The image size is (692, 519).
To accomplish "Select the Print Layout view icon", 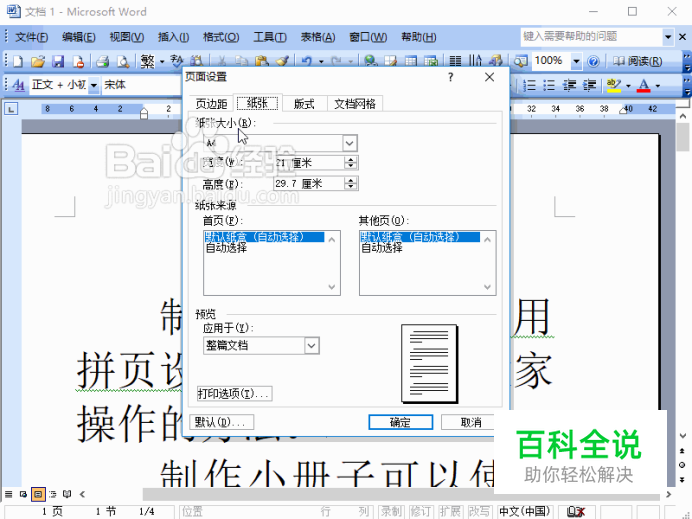I will click(x=38, y=494).
